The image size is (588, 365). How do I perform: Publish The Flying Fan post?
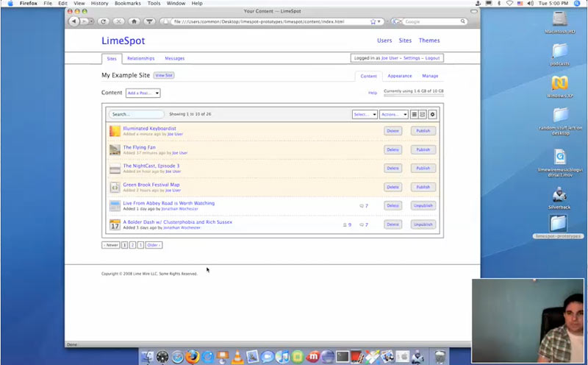pyautogui.click(x=423, y=149)
